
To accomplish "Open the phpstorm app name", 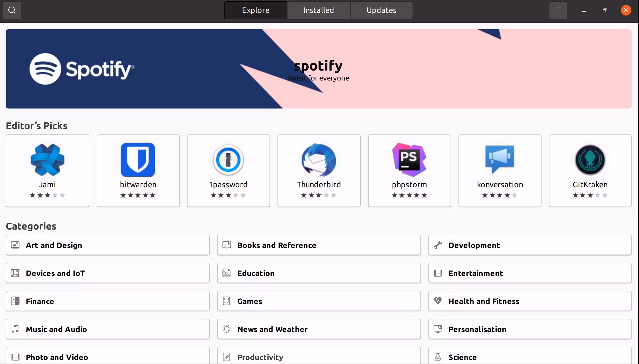I will point(409,185).
